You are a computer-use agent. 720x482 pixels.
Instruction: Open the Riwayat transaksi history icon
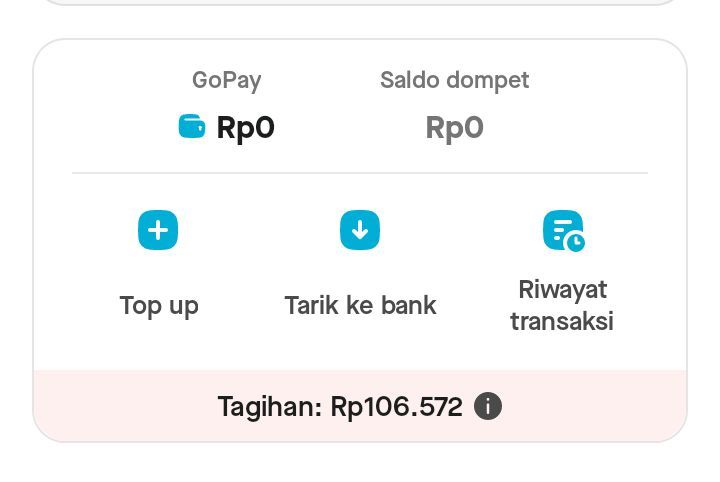pyautogui.click(x=563, y=231)
